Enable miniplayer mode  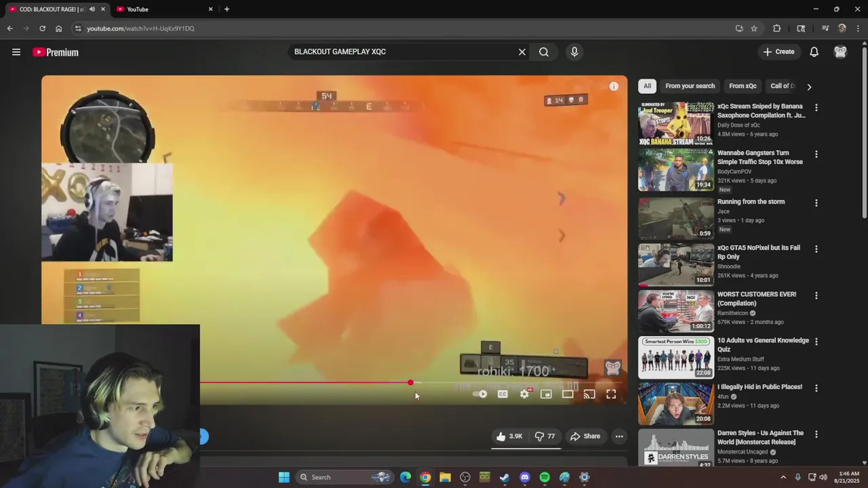(x=546, y=394)
